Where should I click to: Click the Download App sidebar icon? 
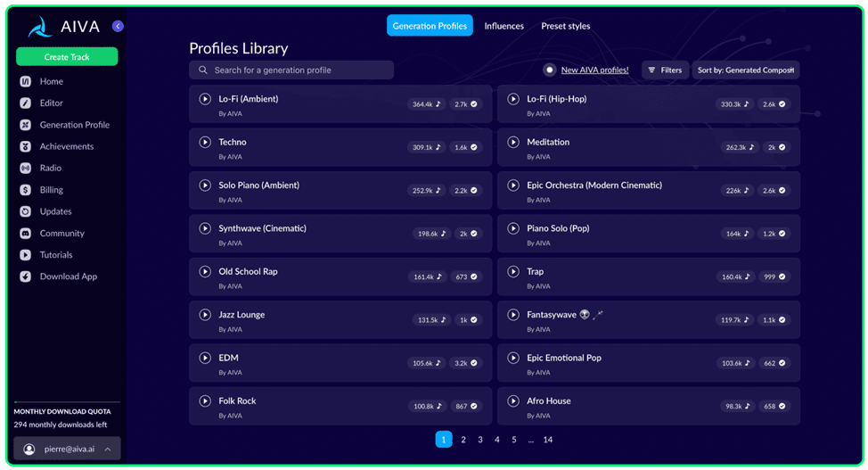25,276
